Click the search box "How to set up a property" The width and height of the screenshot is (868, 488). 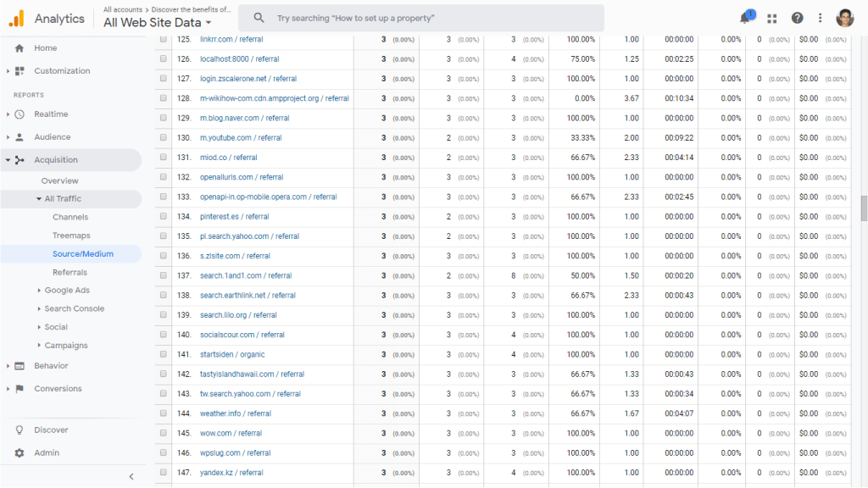point(421,19)
